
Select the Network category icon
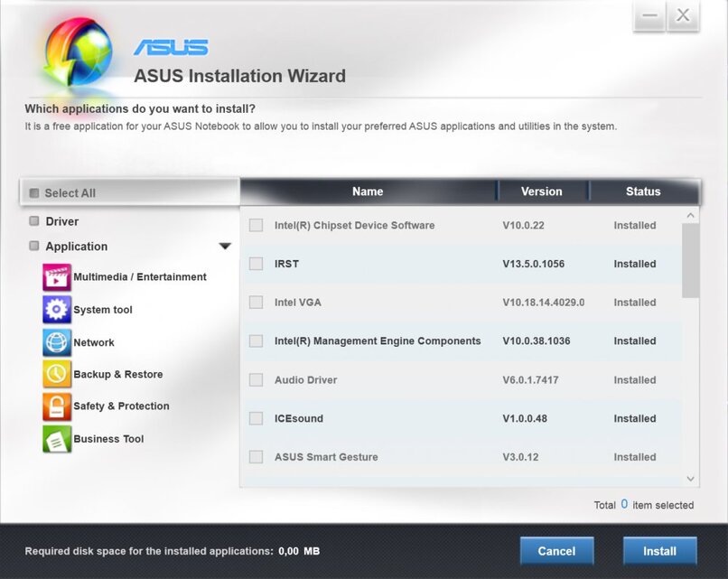point(56,342)
